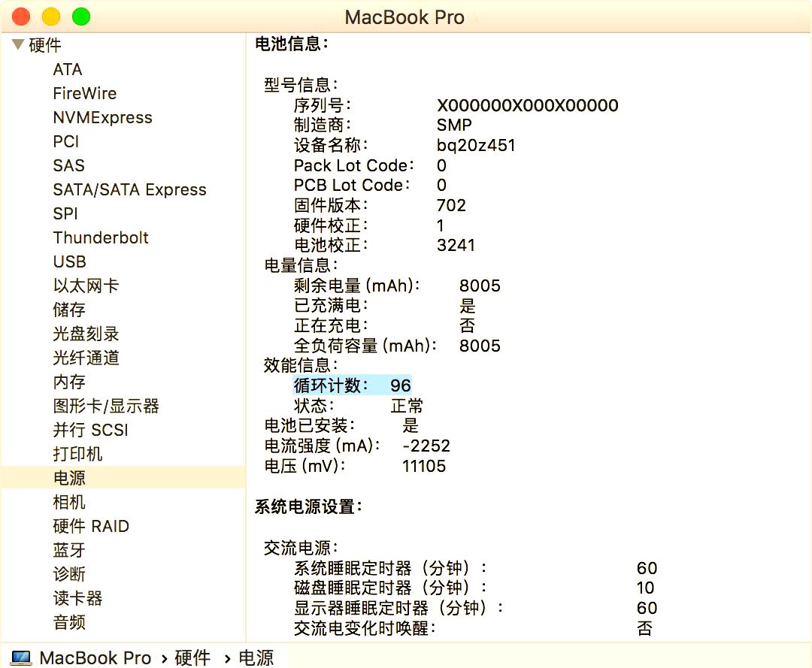Click the device name bq20z451

pos(476,145)
